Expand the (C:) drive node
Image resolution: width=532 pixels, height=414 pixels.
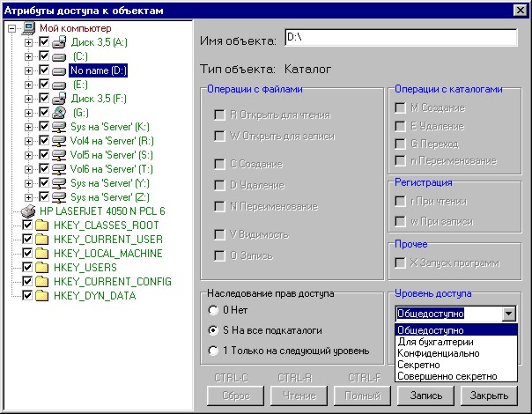[28, 56]
